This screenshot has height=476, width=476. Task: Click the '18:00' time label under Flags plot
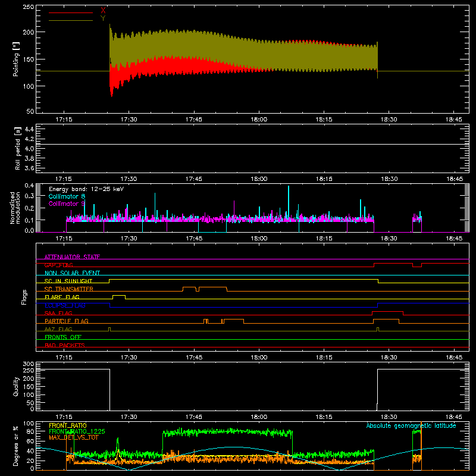(259, 358)
